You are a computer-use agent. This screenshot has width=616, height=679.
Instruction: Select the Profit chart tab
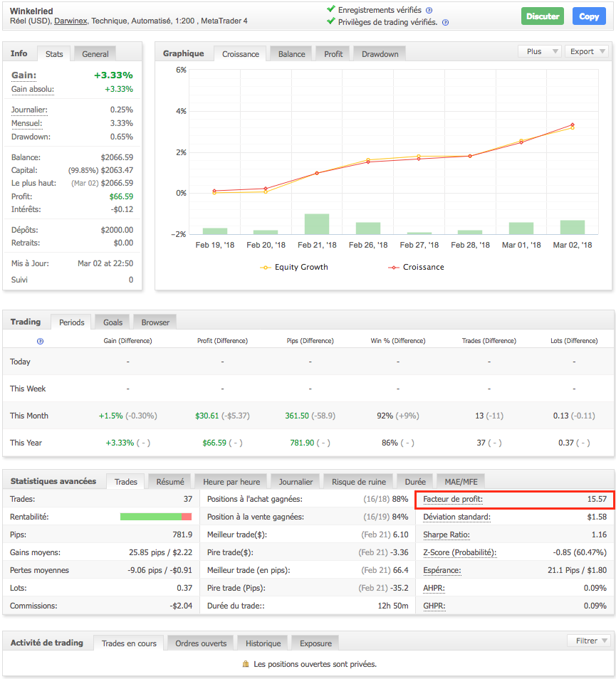[333, 53]
